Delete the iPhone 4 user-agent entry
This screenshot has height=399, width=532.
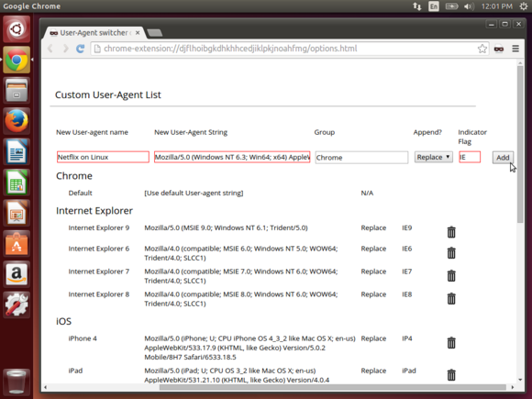pos(451,342)
